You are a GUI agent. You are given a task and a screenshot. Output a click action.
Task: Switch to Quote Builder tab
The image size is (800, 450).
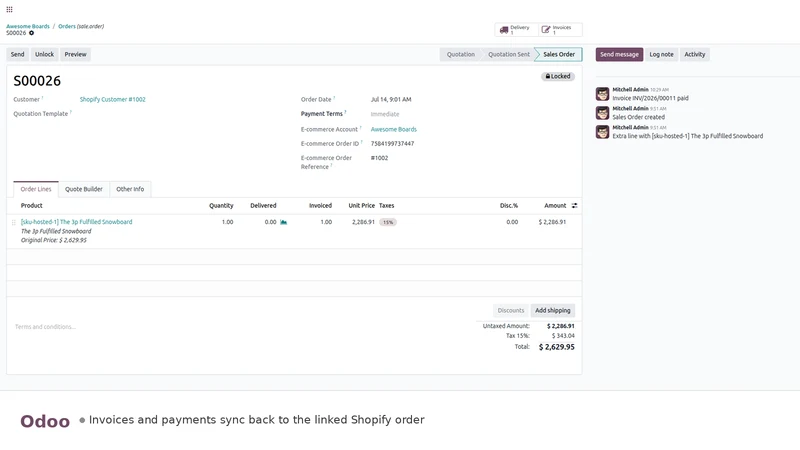(x=84, y=189)
